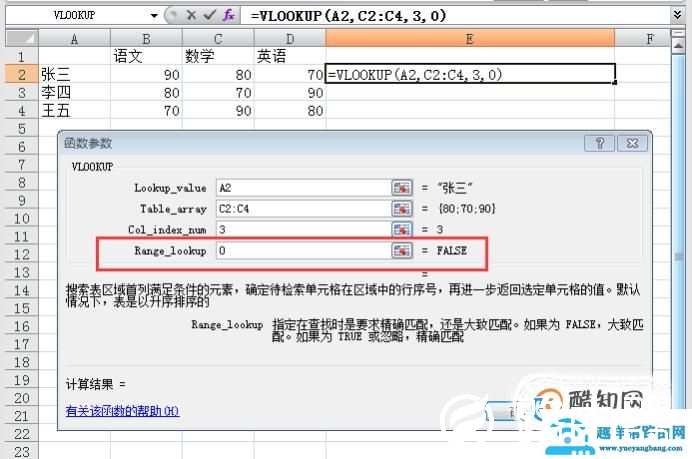Expand the formula bar with double chevron

click(x=677, y=15)
